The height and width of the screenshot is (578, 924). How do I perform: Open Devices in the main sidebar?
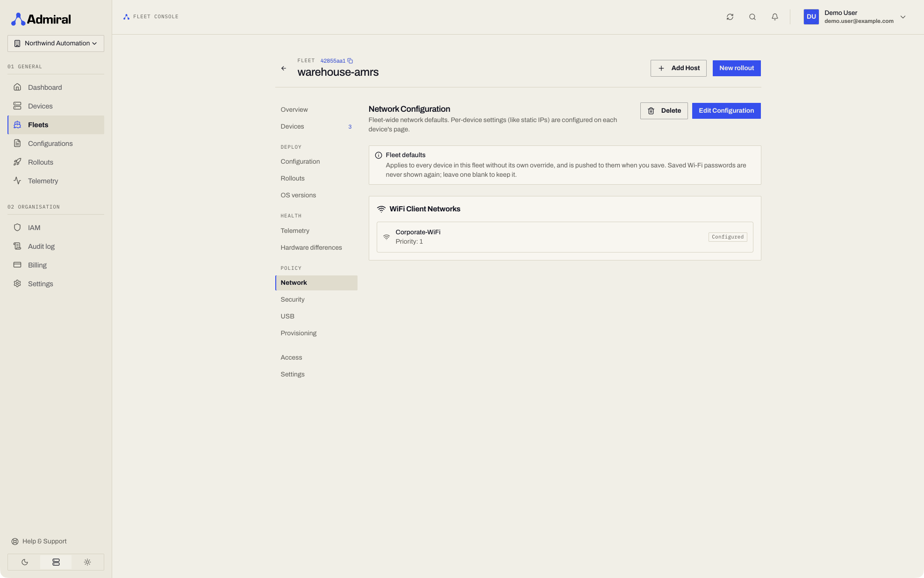pyautogui.click(x=56, y=106)
